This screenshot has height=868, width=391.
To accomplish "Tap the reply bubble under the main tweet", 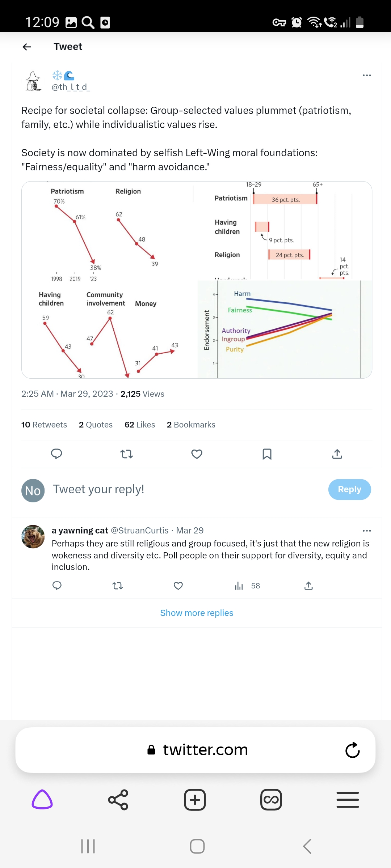I will point(56,454).
